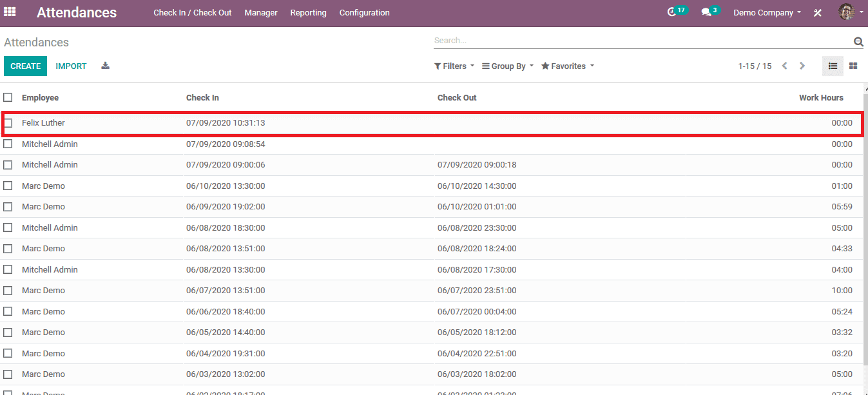Open the Favorites dropdown
The image size is (868, 395).
568,66
